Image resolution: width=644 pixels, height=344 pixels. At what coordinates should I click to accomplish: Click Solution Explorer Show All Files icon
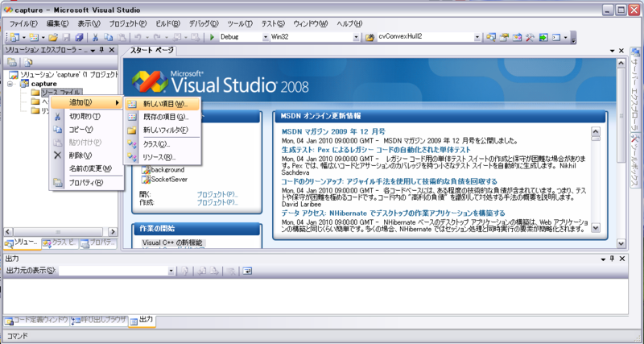click(x=28, y=63)
